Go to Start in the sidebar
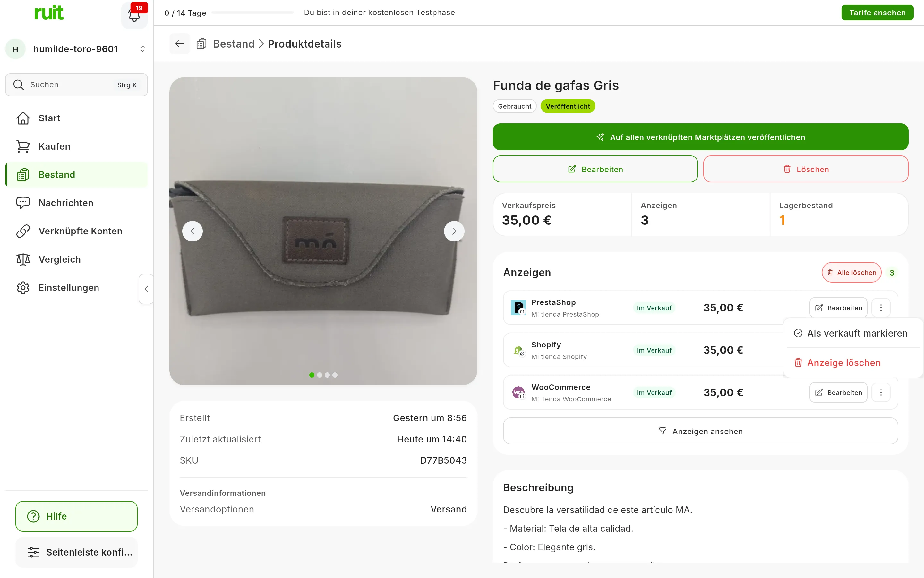 click(x=76, y=118)
